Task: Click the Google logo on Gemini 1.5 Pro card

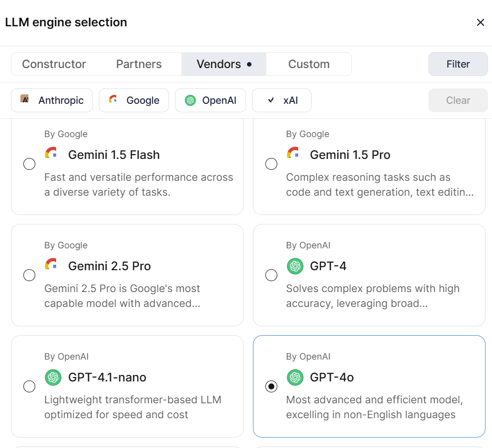Action: click(293, 153)
